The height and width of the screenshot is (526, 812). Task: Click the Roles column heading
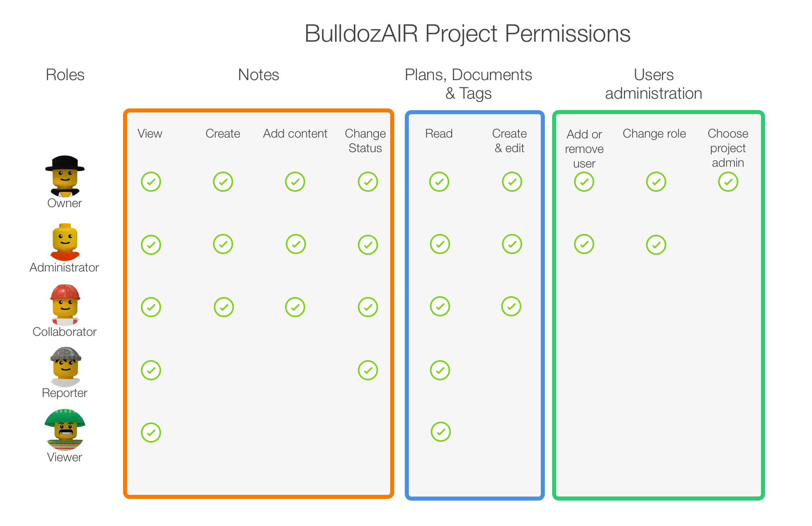pyautogui.click(x=65, y=75)
